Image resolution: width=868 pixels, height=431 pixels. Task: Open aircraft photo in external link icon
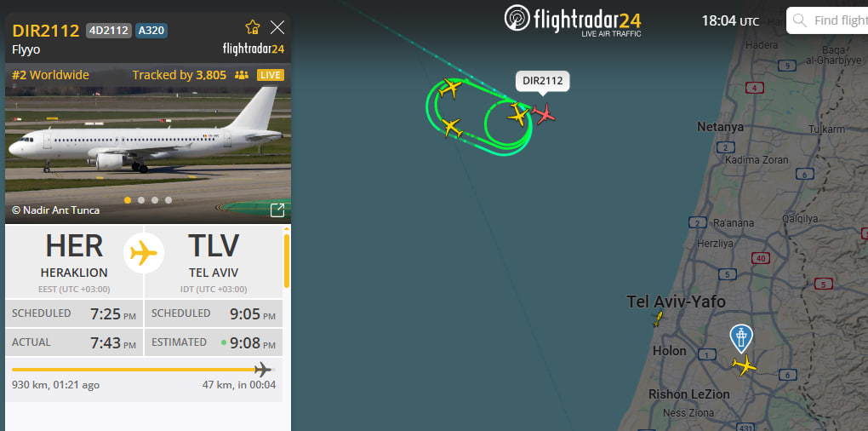pyautogui.click(x=277, y=210)
